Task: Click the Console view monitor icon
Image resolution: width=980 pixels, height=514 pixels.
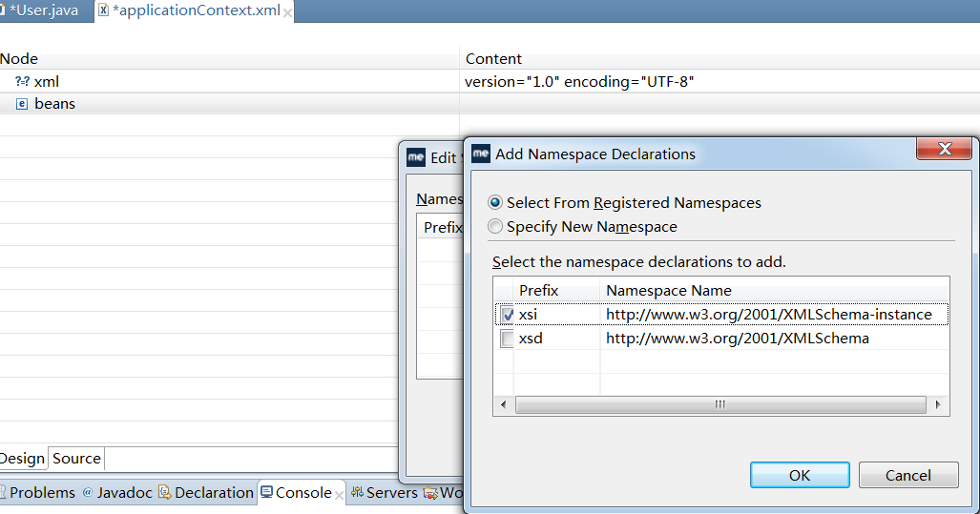Action: click(x=267, y=492)
